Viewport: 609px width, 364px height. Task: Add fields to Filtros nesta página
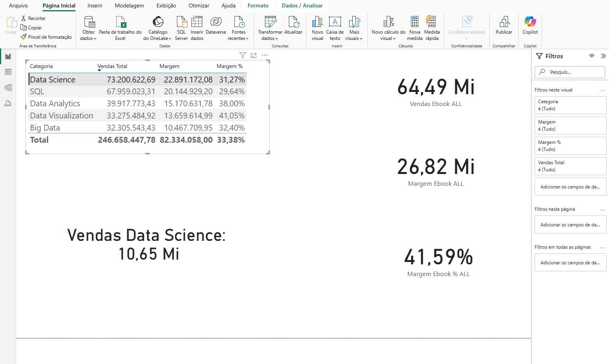pos(571,225)
